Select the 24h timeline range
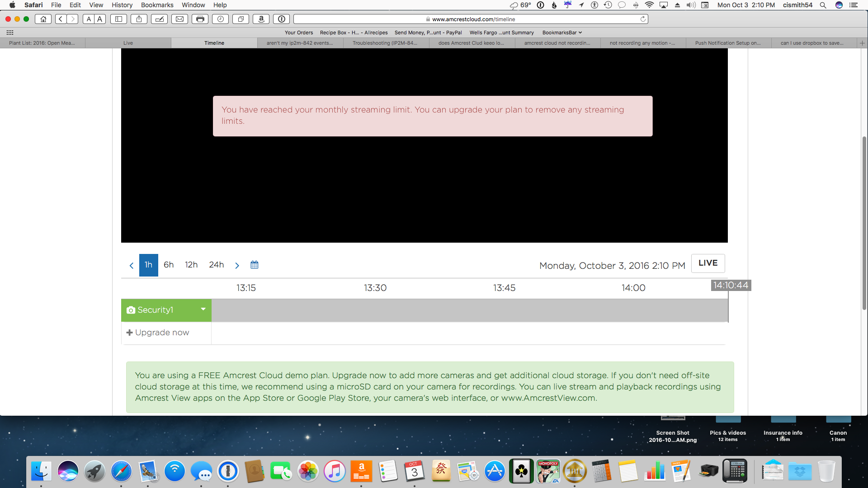The image size is (868, 488). (217, 265)
